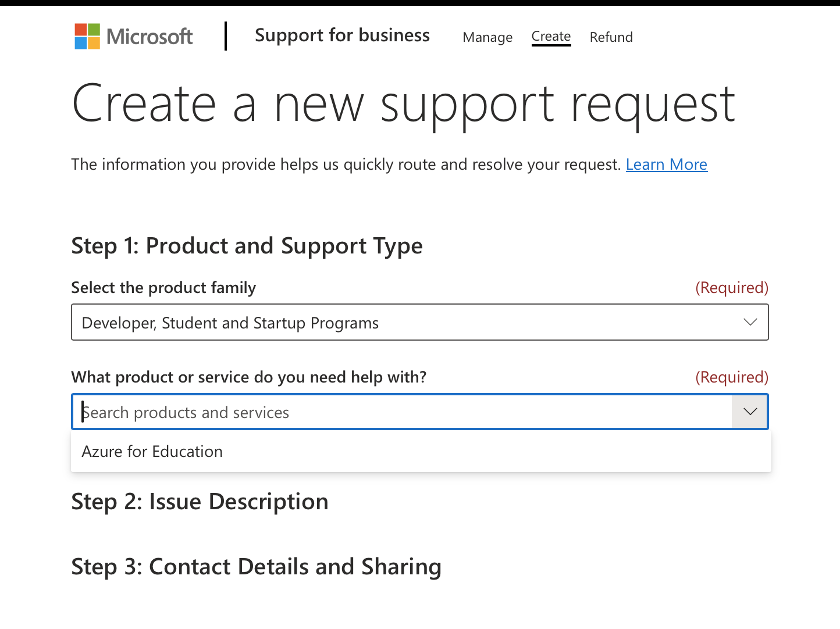Click the Select the product family label

point(163,288)
